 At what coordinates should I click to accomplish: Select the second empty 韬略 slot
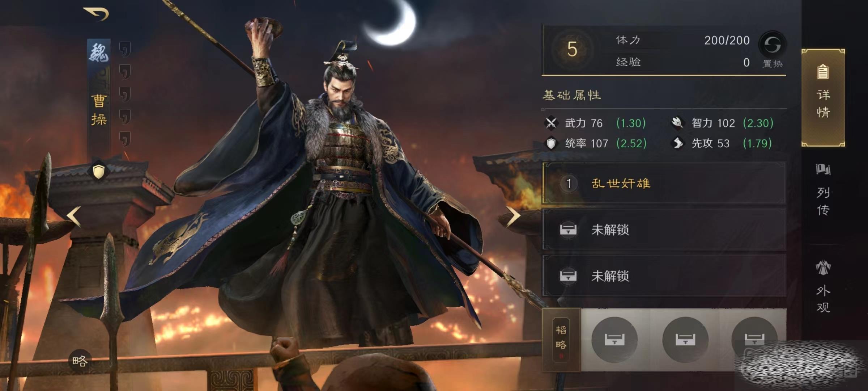coord(685,340)
